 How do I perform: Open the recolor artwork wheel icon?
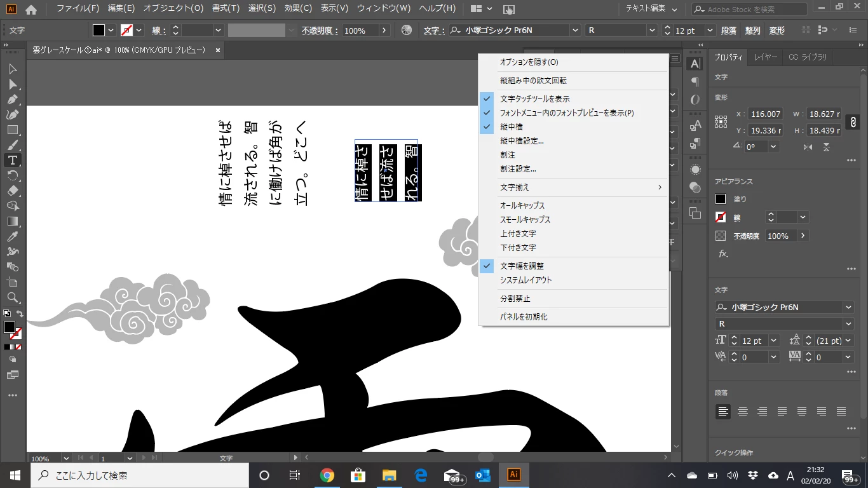coord(407,30)
